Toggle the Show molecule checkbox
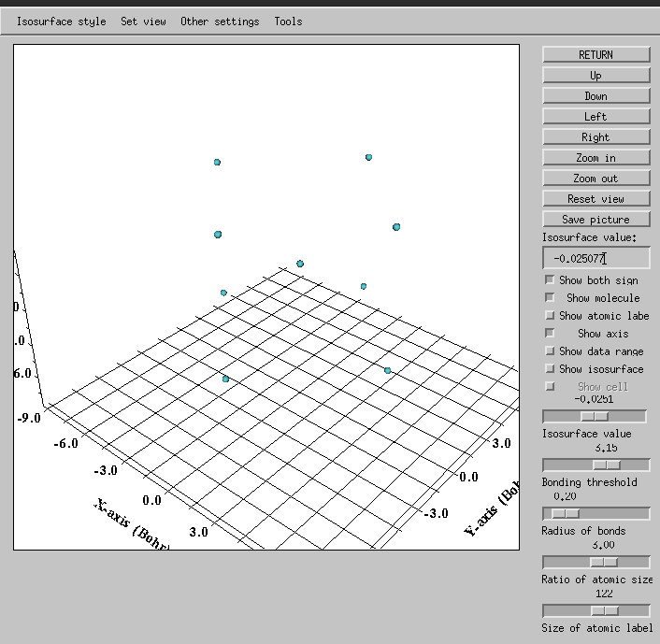Screen dimensions: 660x644 click(x=550, y=297)
